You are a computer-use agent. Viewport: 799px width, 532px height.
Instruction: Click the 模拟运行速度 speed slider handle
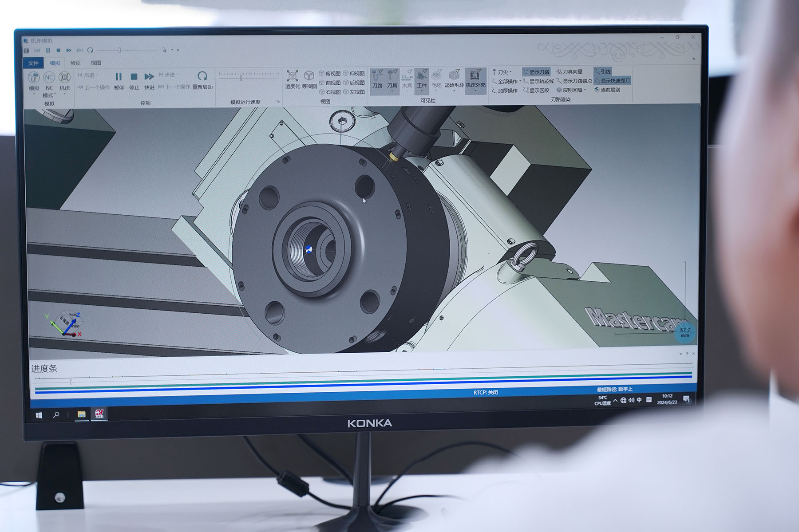241,78
